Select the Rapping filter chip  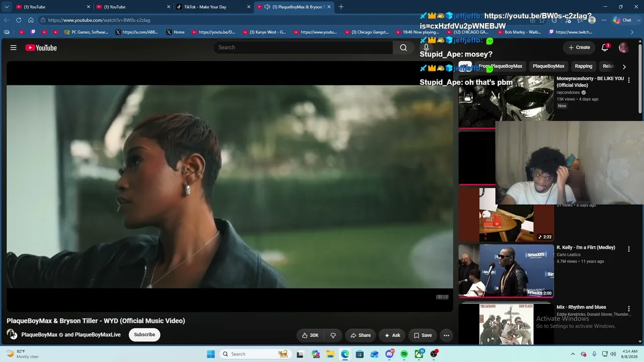click(x=584, y=66)
